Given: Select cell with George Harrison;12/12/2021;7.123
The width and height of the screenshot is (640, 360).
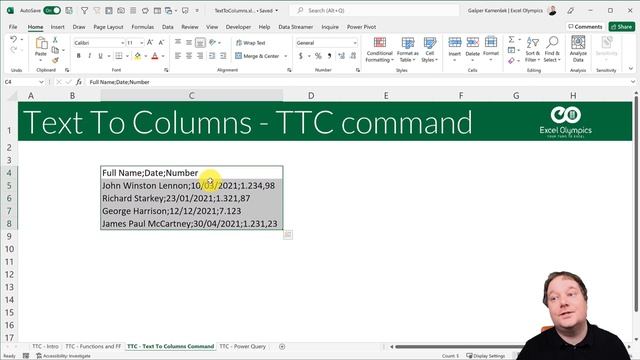Looking at the screenshot, I should [191, 211].
